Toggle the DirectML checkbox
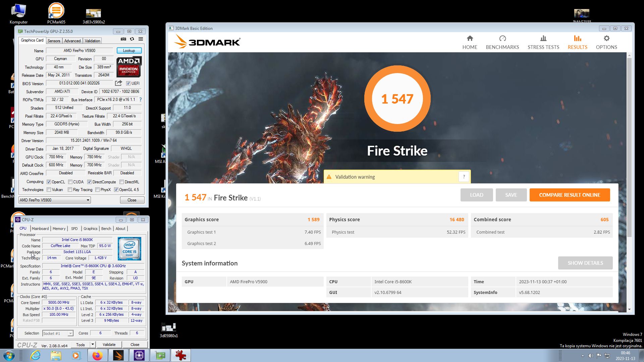The image size is (644, 362). point(121,182)
